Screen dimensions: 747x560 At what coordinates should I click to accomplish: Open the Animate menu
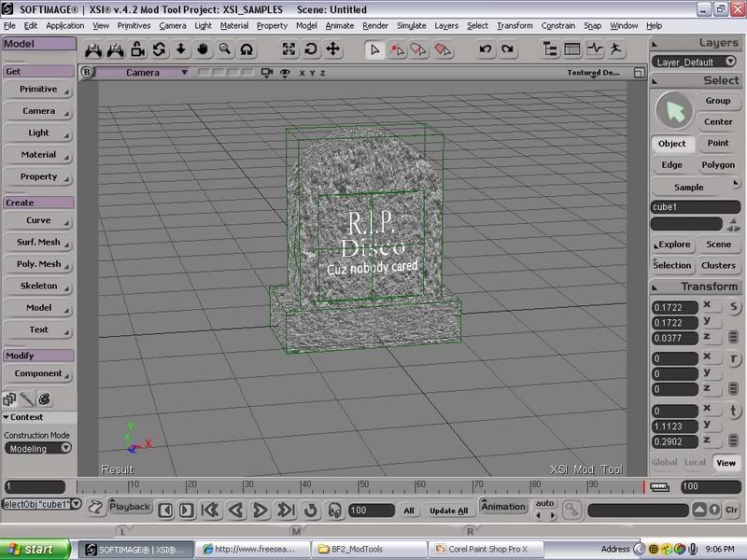click(x=340, y=26)
